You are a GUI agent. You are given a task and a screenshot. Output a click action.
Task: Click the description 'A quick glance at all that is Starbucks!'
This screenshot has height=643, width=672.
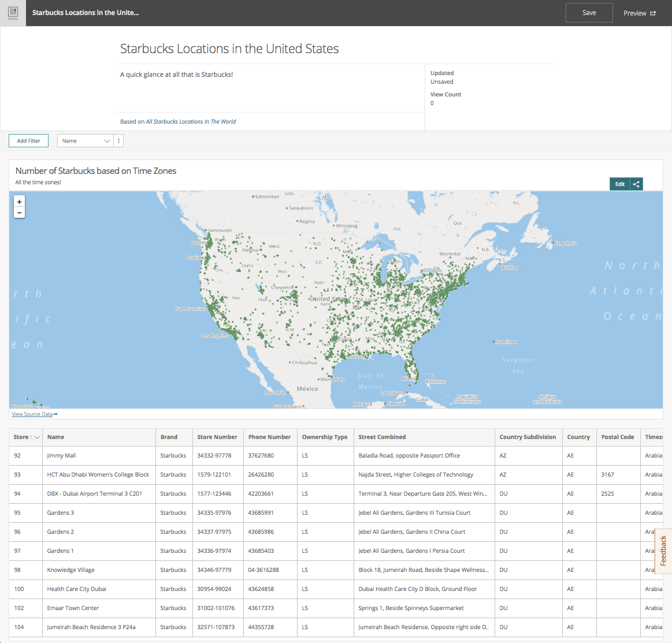[177, 75]
